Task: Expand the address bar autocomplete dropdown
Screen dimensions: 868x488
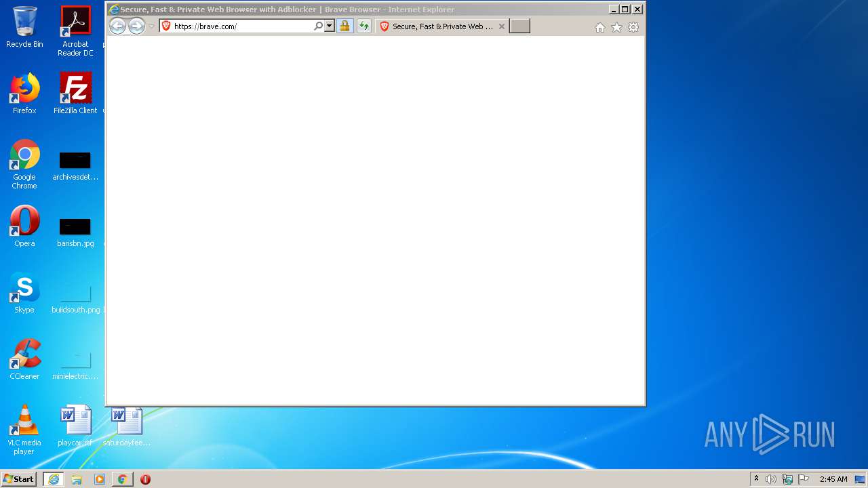Action: [x=330, y=26]
